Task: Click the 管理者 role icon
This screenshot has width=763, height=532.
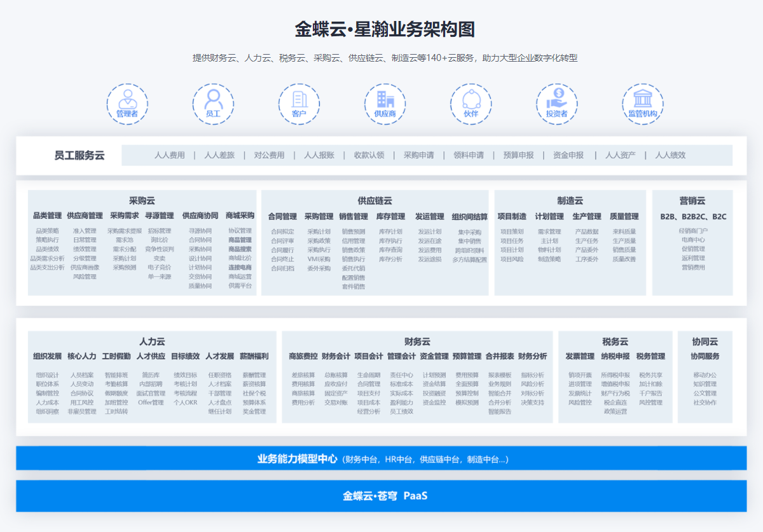Action: point(127,104)
